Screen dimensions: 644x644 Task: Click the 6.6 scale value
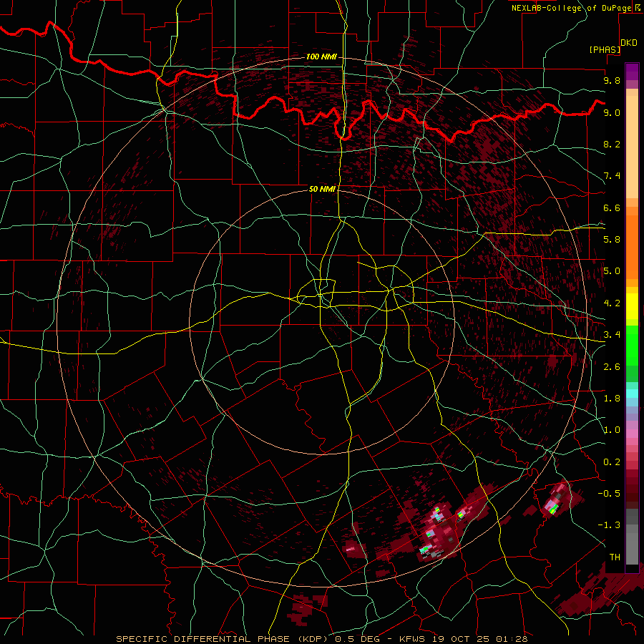[x=612, y=208]
